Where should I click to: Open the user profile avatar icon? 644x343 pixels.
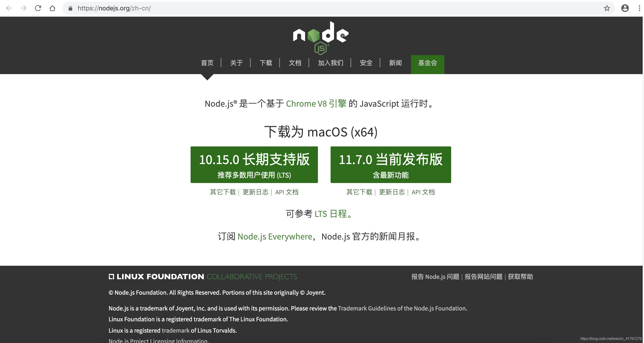click(625, 8)
